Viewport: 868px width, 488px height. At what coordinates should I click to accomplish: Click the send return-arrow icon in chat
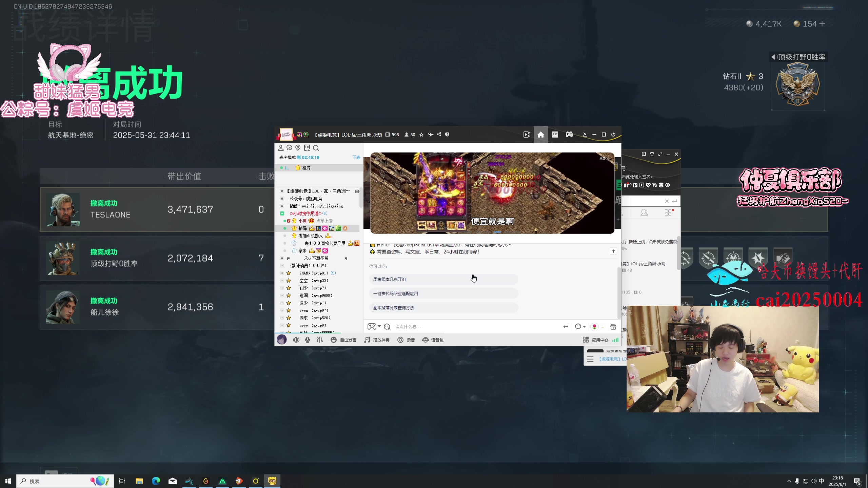[x=566, y=327]
